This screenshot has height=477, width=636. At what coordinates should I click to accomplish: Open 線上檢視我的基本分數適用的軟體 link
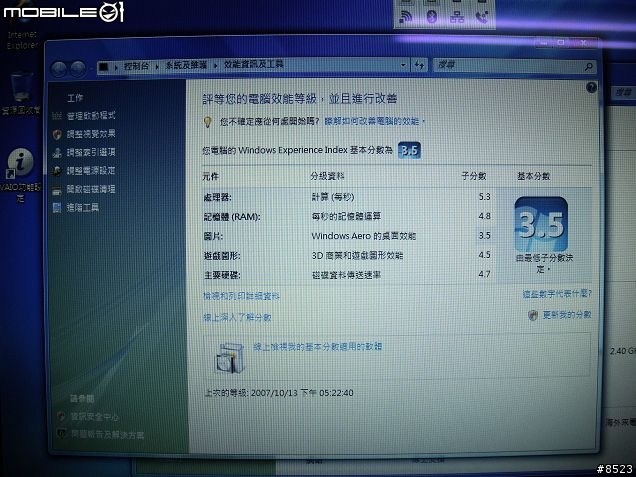click(x=318, y=346)
